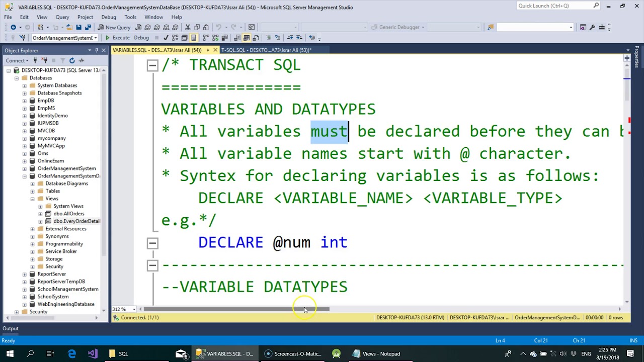Click the Increase Indent icon
644x362 pixels.
[x=299, y=38]
